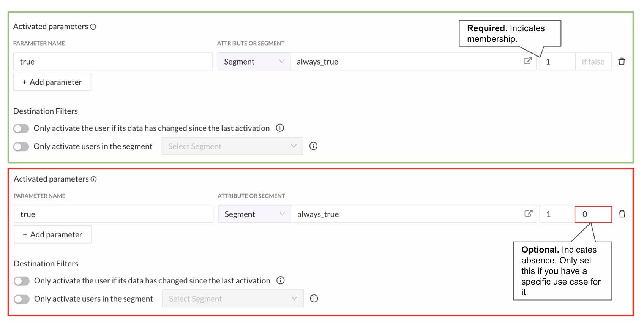Delete the parameter in the green-bordered panel

(x=622, y=62)
